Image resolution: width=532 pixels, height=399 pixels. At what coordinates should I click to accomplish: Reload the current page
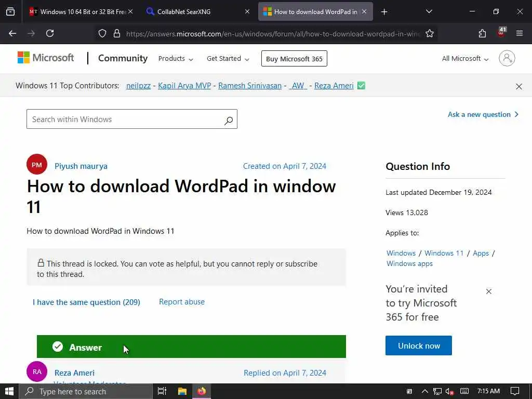[x=50, y=33]
